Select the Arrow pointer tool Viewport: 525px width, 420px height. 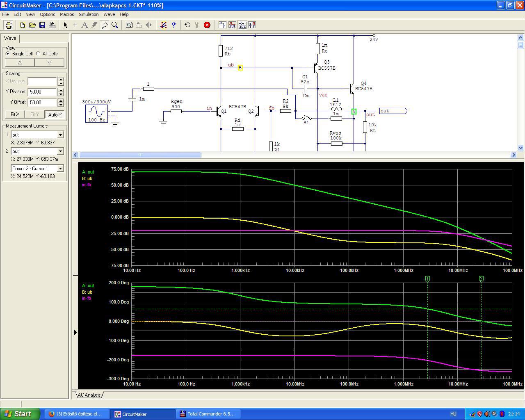65,25
